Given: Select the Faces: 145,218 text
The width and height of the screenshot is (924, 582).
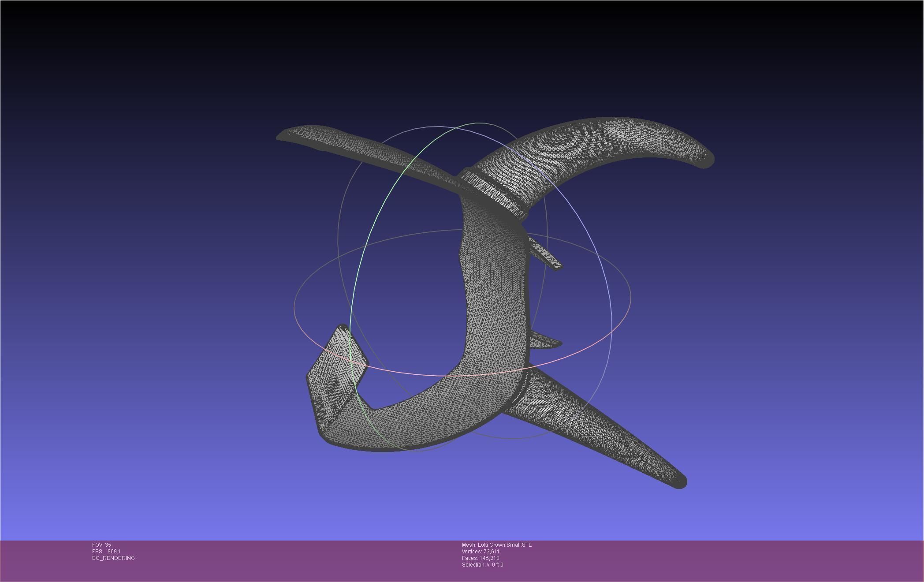Looking at the screenshot, I should pos(481,558).
